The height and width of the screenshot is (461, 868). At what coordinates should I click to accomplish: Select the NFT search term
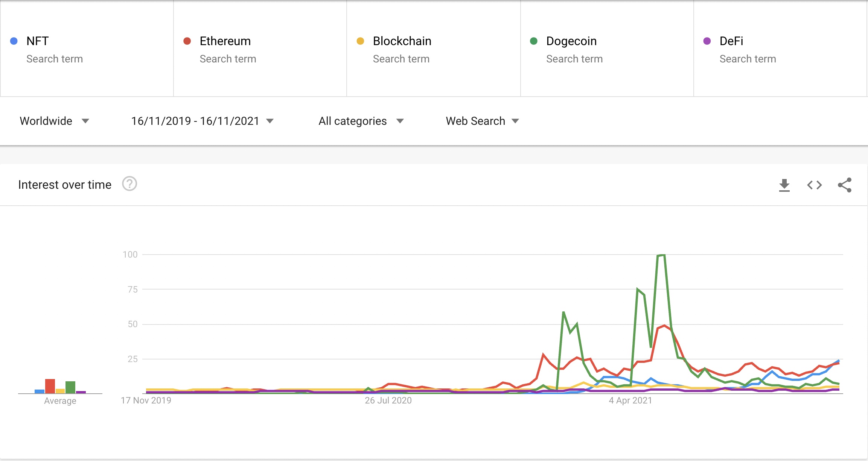click(38, 41)
